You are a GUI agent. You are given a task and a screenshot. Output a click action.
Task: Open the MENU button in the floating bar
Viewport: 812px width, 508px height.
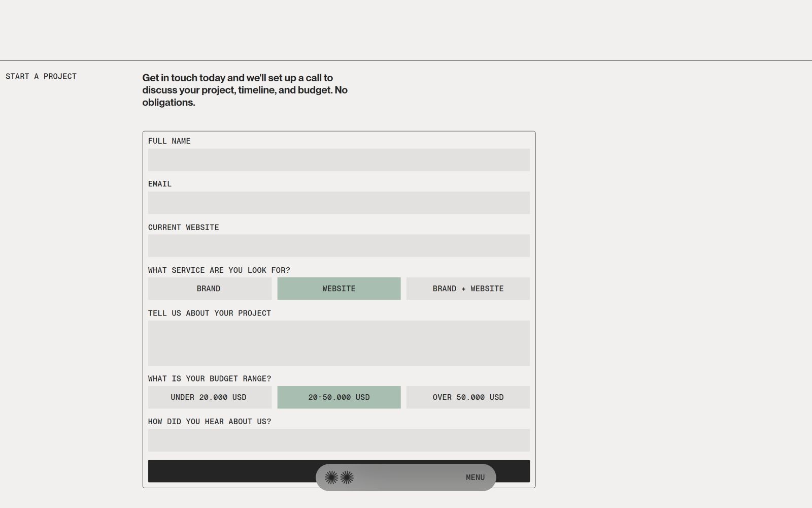(x=475, y=478)
